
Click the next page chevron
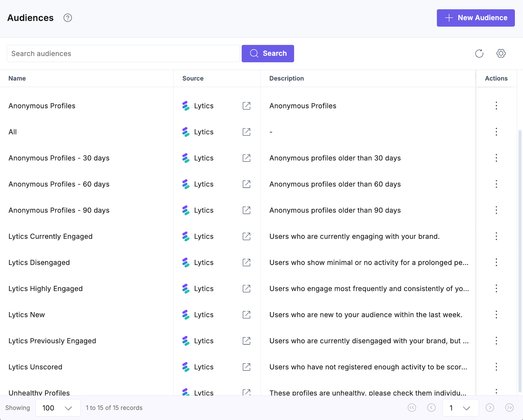pos(490,408)
